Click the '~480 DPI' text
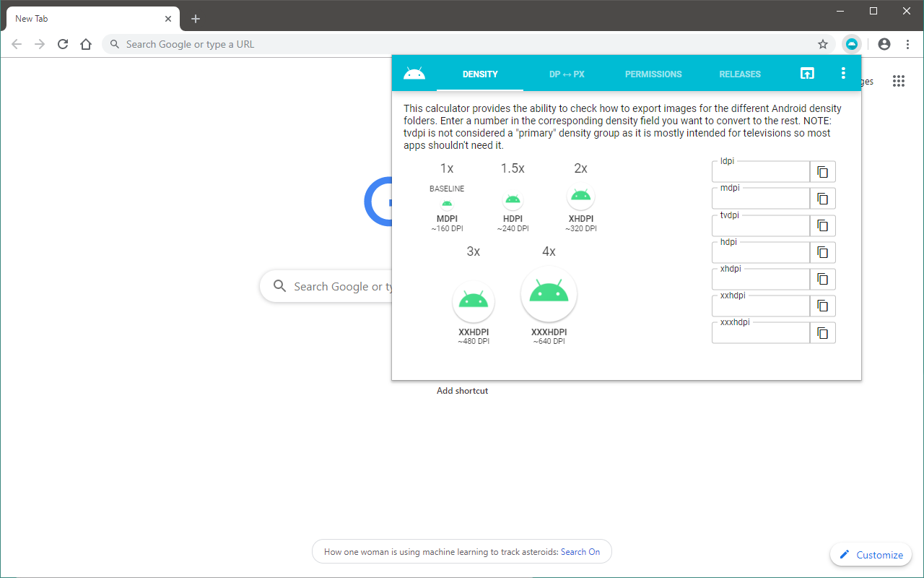 click(x=474, y=342)
